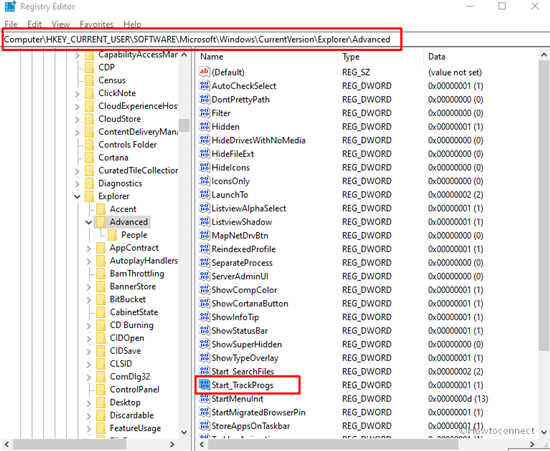Collapse the Explorer tree node

point(77,196)
